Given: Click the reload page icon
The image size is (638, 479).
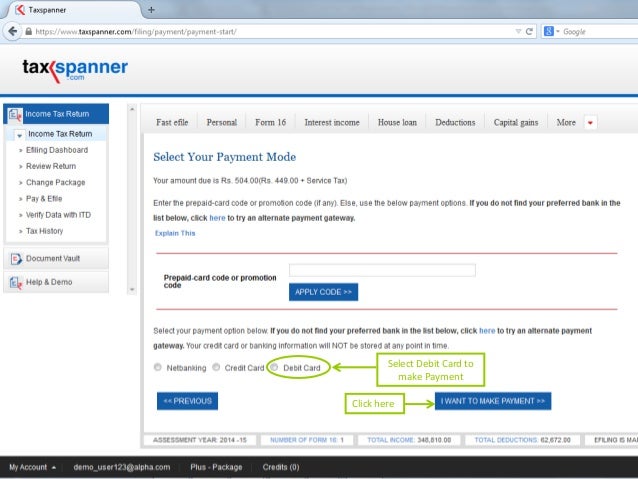Looking at the screenshot, I should [x=529, y=31].
